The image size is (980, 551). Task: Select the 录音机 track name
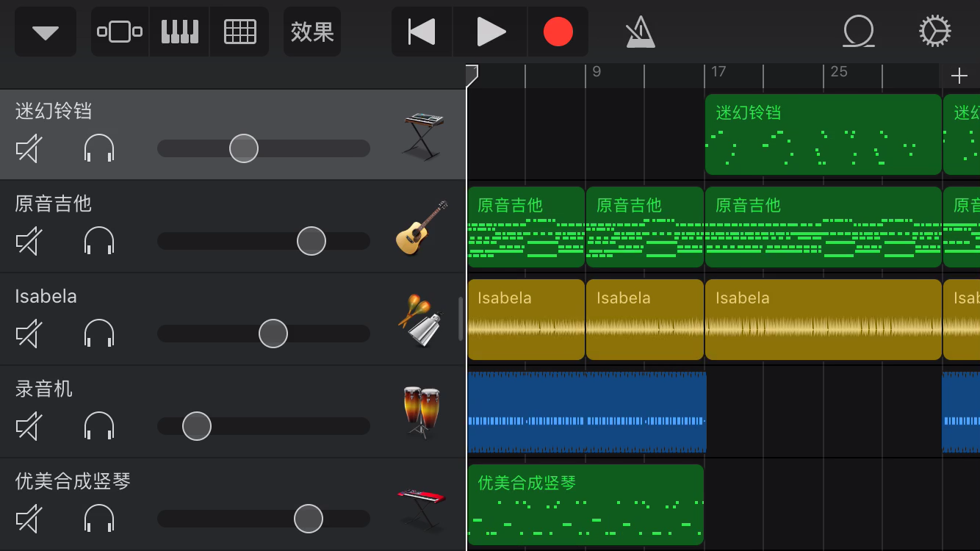pos(44,389)
